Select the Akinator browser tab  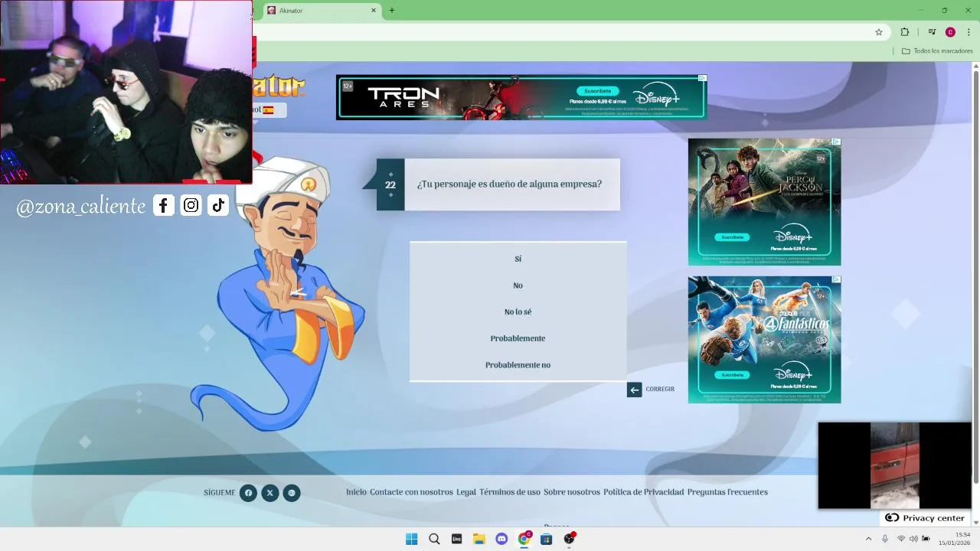[322, 11]
